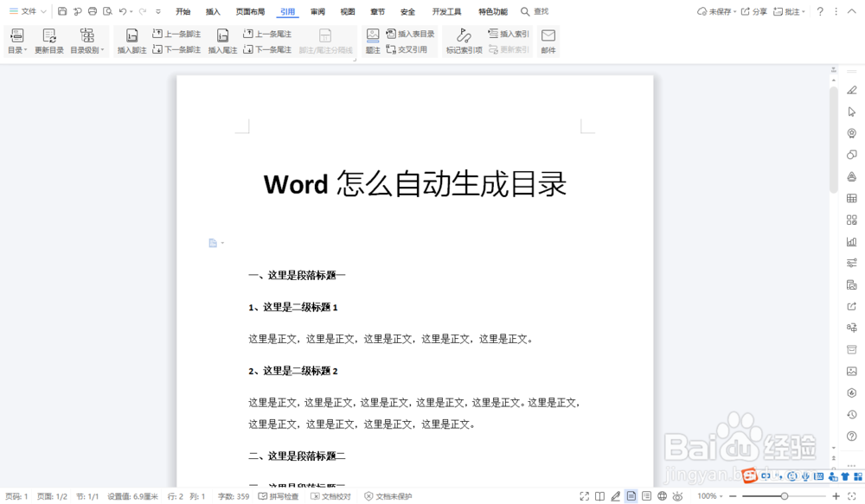865x504 pixels.
Task: Click 插入表目录 (Insert Table of Figures)
Action: [410, 34]
